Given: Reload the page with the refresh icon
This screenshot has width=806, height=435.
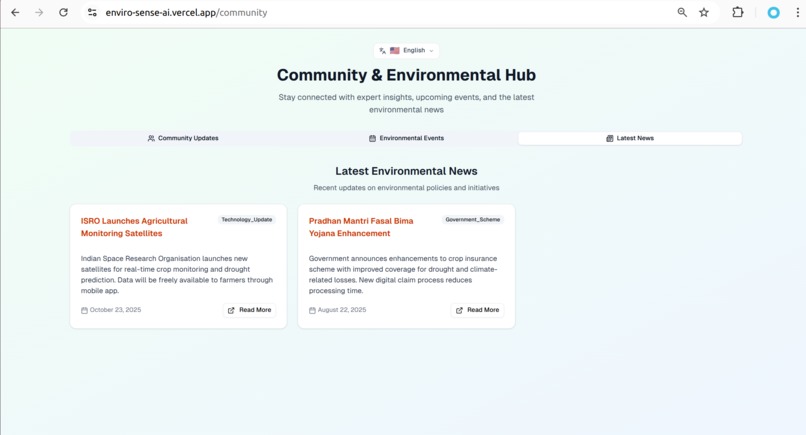Looking at the screenshot, I should 63,12.
